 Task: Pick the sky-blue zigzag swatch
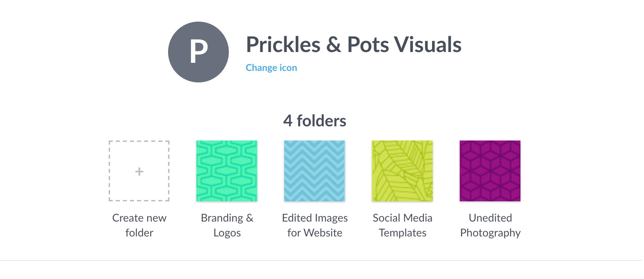(315, 171)
